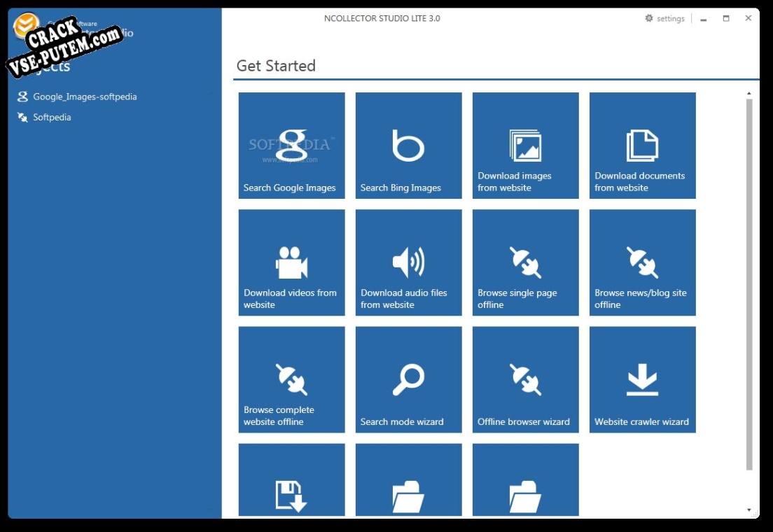This screenshot has width=773, height=532.
Task: Launch Download videos from website tile
Action: coord(291,262)
